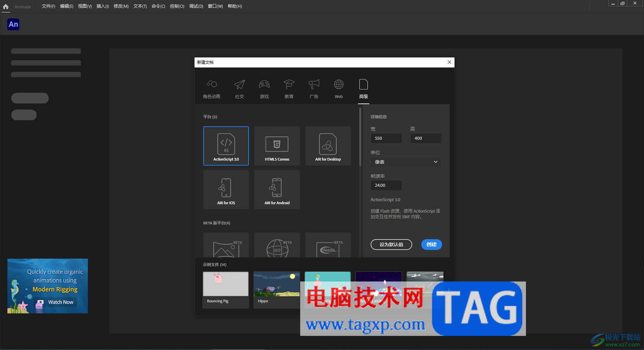644x350 pixels.
Task: Open the 编辑(E) menu
Action: 66,6
